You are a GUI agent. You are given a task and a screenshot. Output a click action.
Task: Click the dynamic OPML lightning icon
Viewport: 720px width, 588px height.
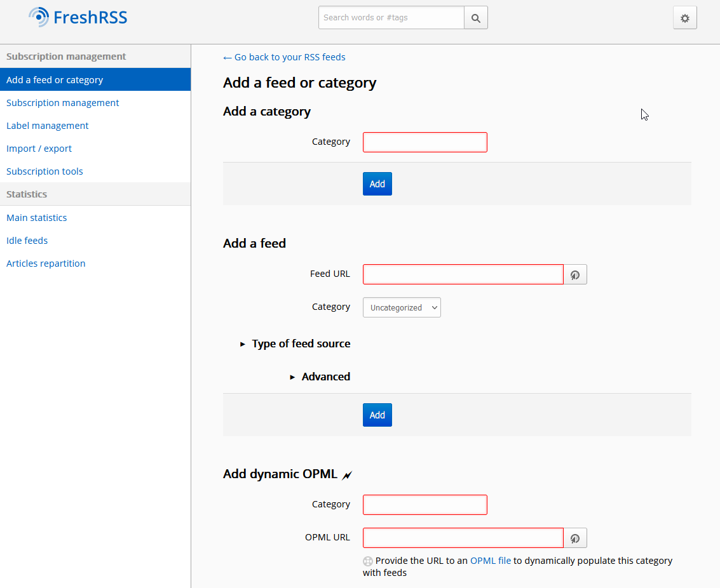pos(347,475)
